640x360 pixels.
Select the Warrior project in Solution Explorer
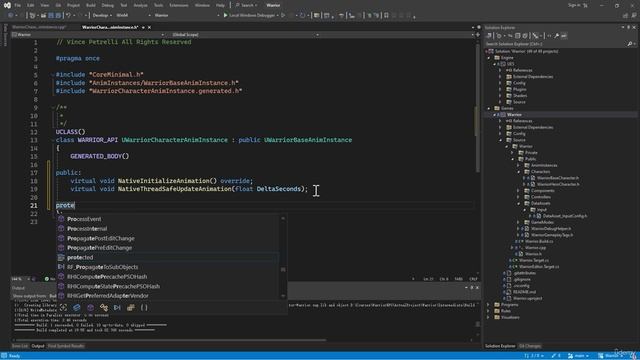click(x=514, y=115)
